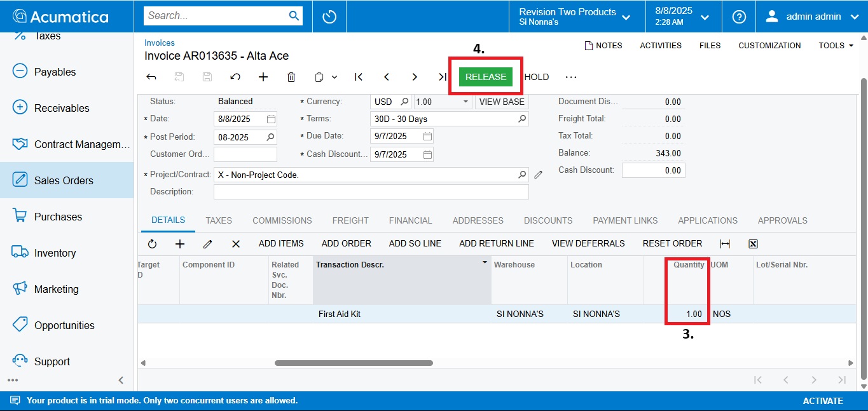Fit grid columns to width
Image resolution: width=868 pixels, height=411 pixels.
[x=725, y=244]
